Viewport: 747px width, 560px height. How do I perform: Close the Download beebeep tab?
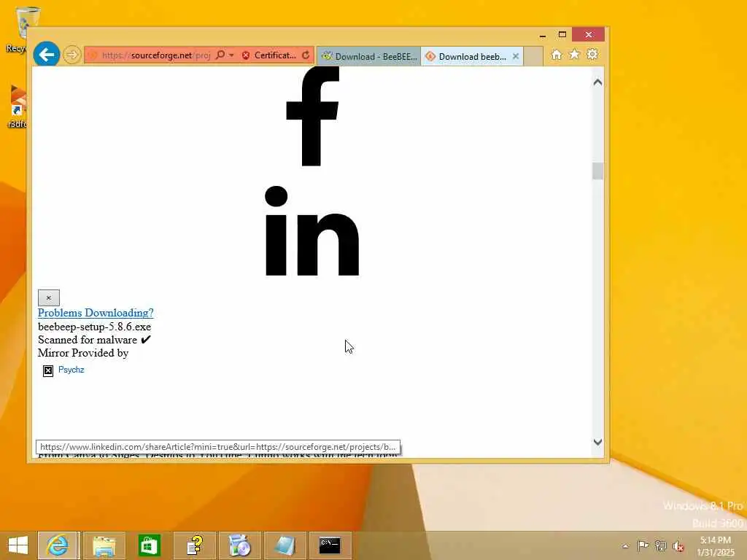[x=516, y=56]
